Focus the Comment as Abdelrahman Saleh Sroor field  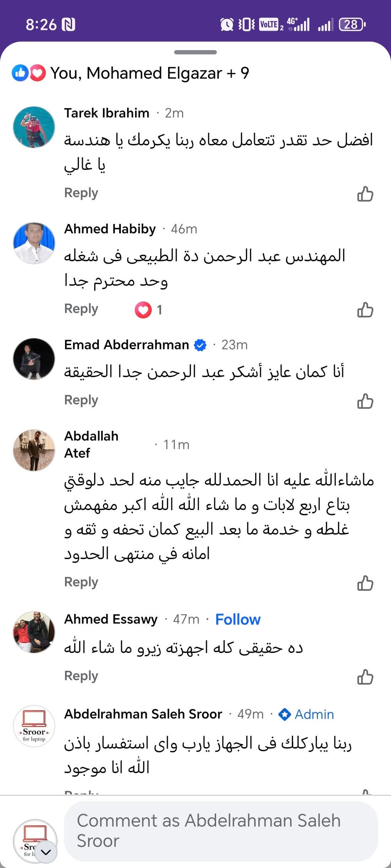[x=220, y=831]
